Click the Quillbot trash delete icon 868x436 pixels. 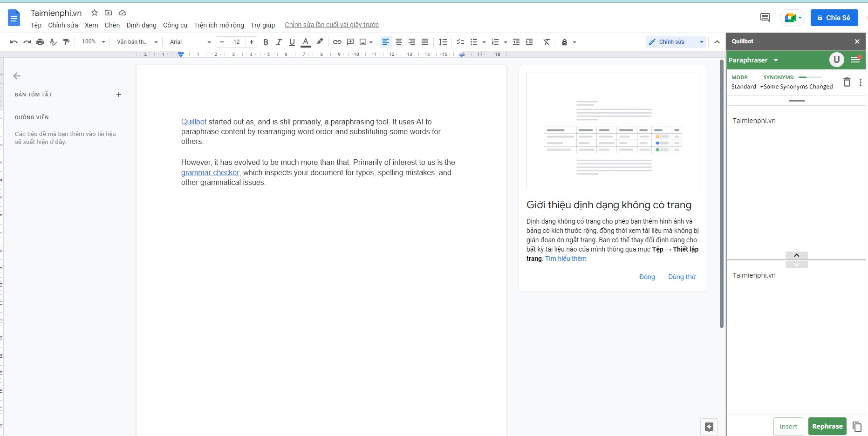[x=847, y=82]
